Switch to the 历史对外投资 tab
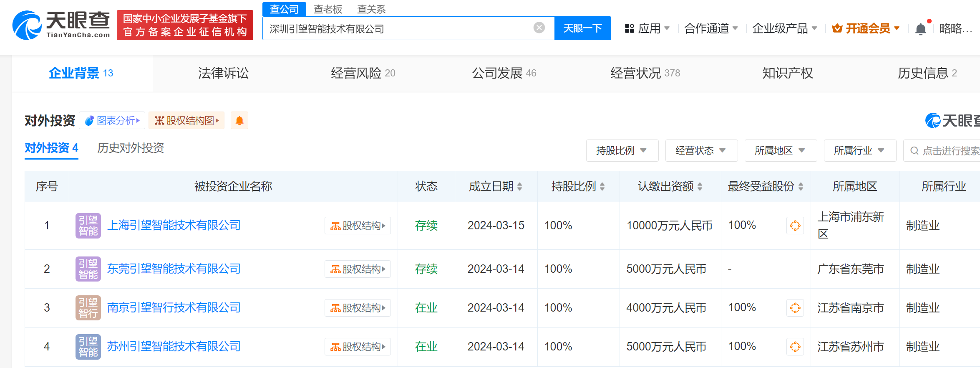 click(131, 148)
